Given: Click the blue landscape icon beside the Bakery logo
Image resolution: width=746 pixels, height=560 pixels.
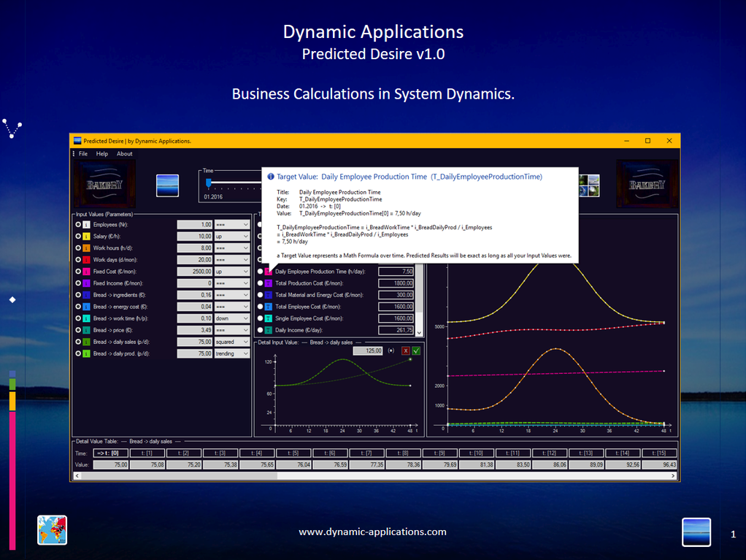Looking at the screenshot, I should 167,185.
